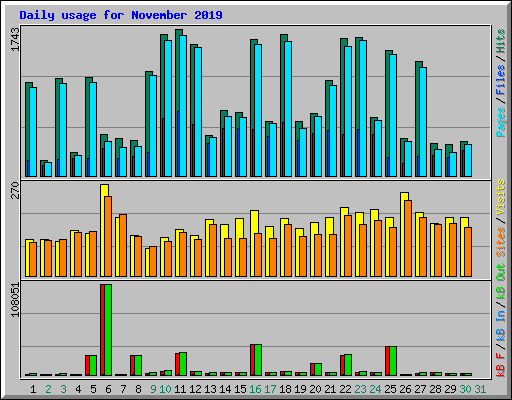Click the day 26 orange sites bar
The width and height of the screenshot is (512, 400).
pos(408,238)
